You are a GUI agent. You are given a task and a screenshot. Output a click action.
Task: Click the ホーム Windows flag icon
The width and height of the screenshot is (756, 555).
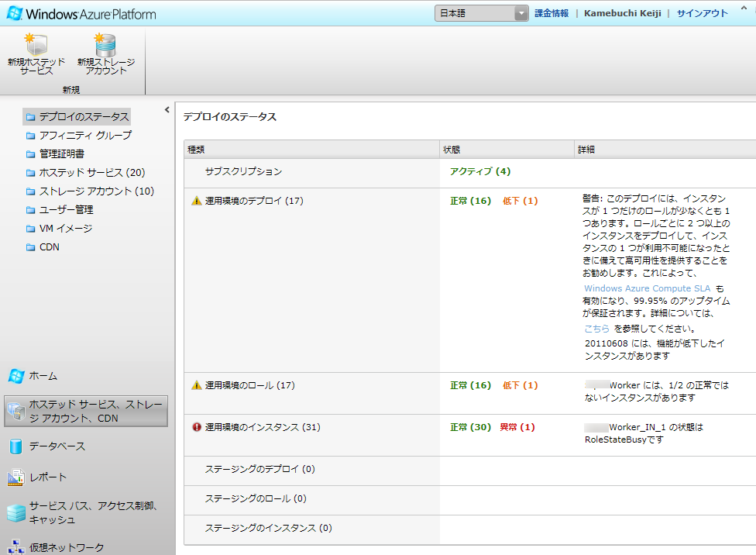16,376
